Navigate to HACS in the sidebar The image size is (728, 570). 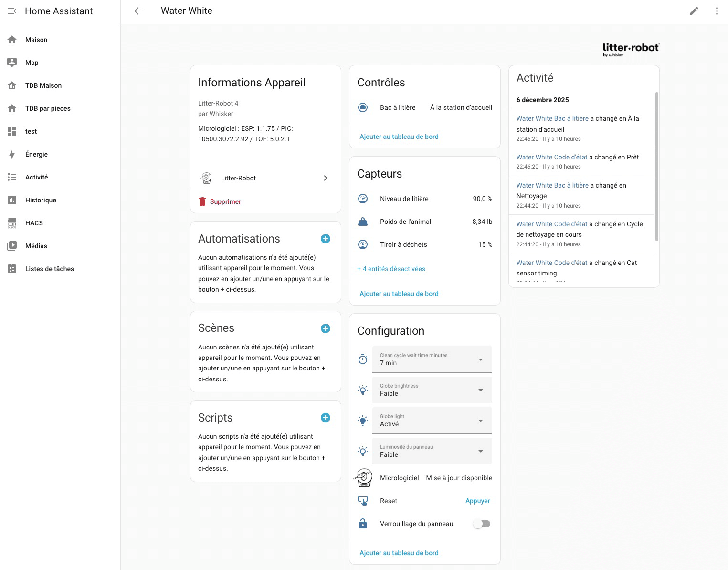[34, 223]
